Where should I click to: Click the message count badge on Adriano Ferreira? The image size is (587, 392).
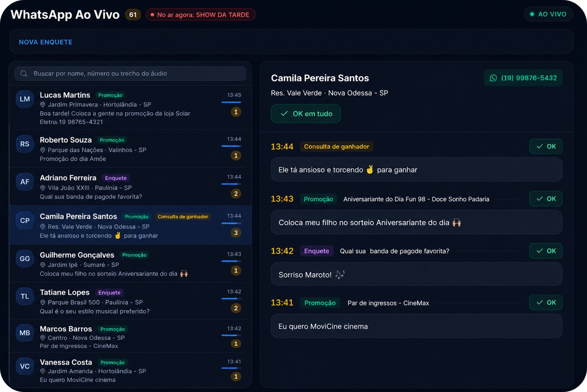(x=236, y=194)
